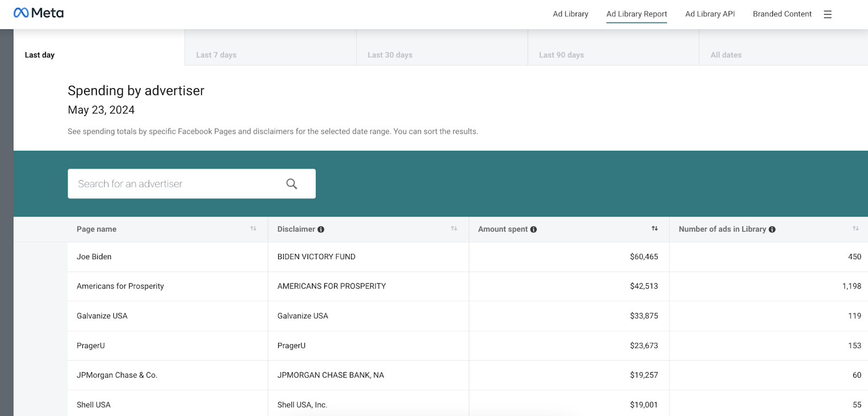
Task: Open the Branded Content link
Action: click(x=782, y=14)
